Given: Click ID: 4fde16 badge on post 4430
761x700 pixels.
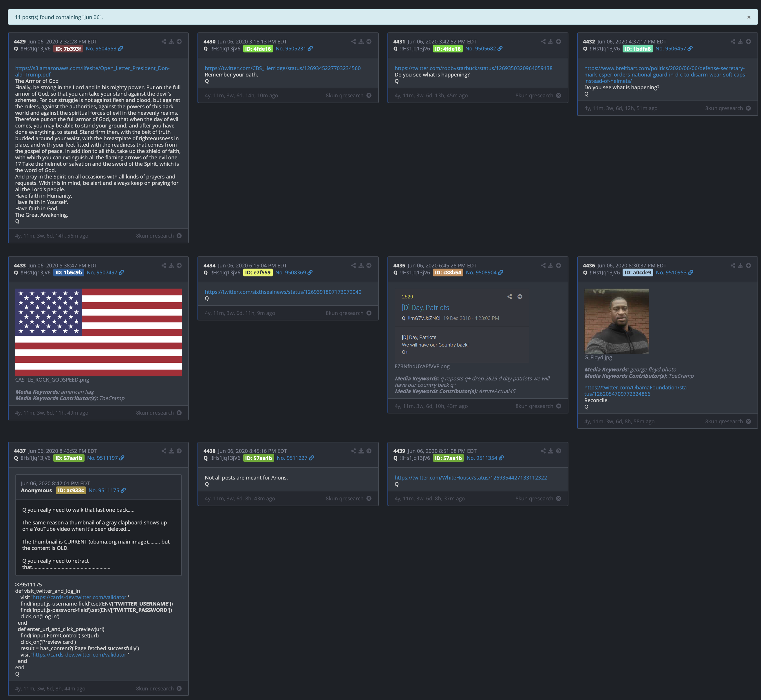Looking at the screenshot, I should (x=258, y=48).
